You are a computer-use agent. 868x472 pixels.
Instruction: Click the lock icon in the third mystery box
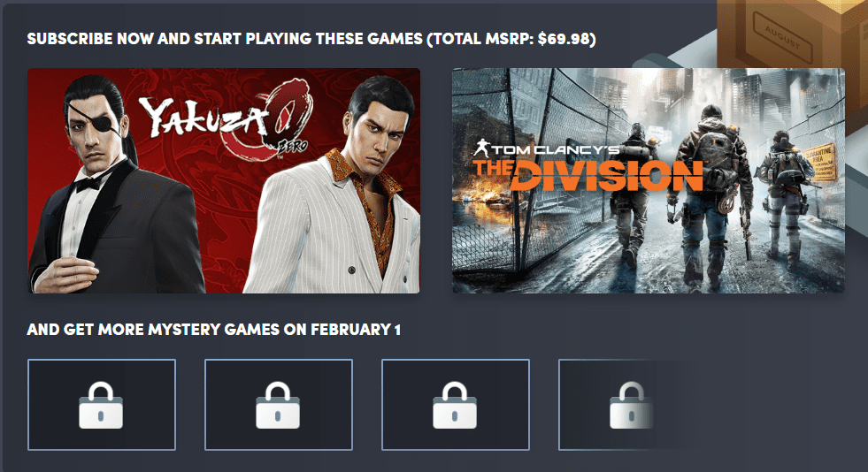455,405
